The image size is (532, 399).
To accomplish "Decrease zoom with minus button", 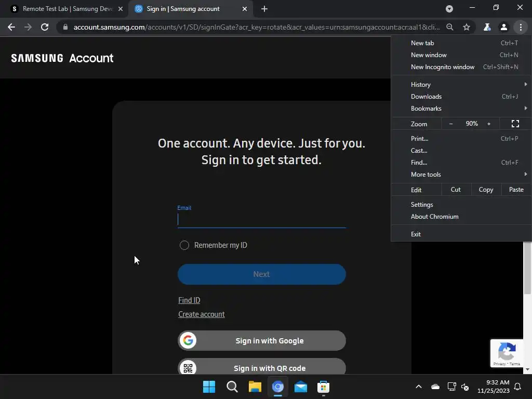I will (x=451, y=124).
